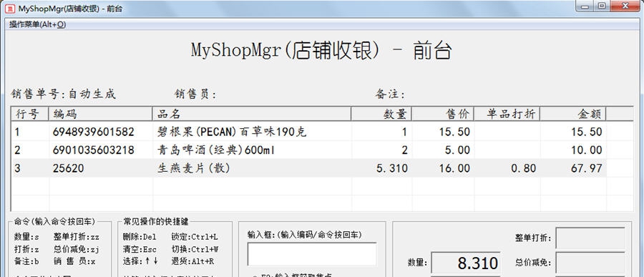Viewport: 644px width, 277px height.
Task: Click the 销售单号:自动生成 label
Action: tap(64, 94)
